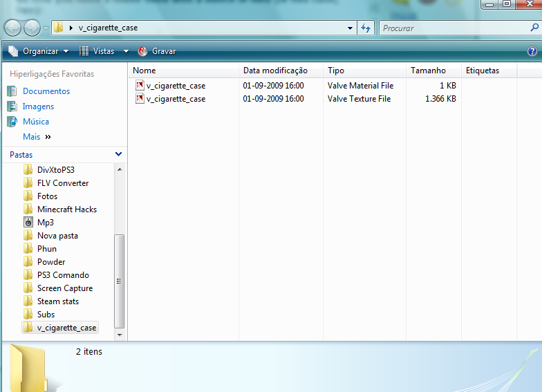Screen dimensions: 542x392
Task: Open the Help question mark icon
Action: click(x=532, y=51)
